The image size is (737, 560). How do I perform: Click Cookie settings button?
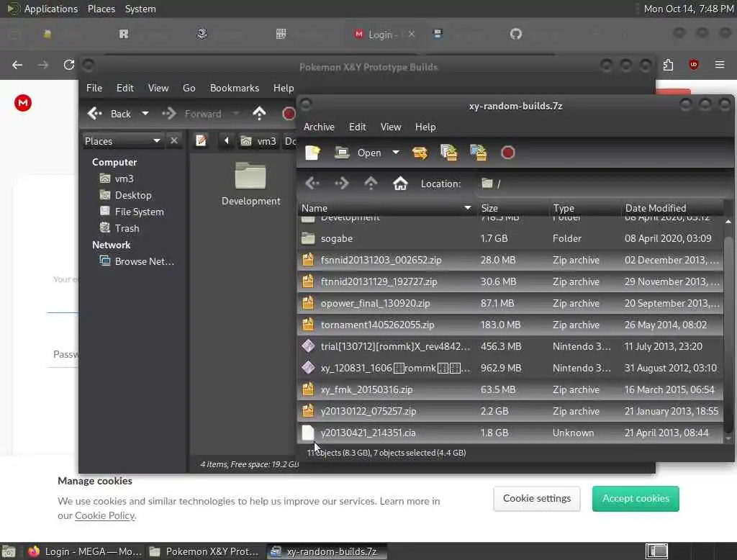pyautogui.click(x=537, y=498)
